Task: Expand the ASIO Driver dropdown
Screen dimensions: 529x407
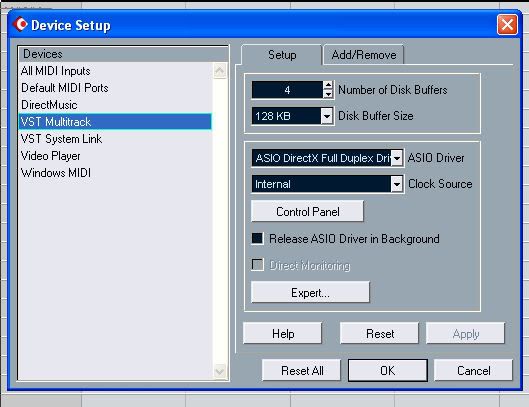Action: coord(397,158)
